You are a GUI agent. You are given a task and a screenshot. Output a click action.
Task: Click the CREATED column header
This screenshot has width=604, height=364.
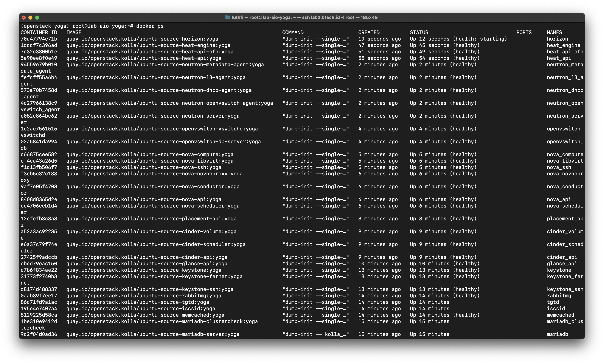369,32
